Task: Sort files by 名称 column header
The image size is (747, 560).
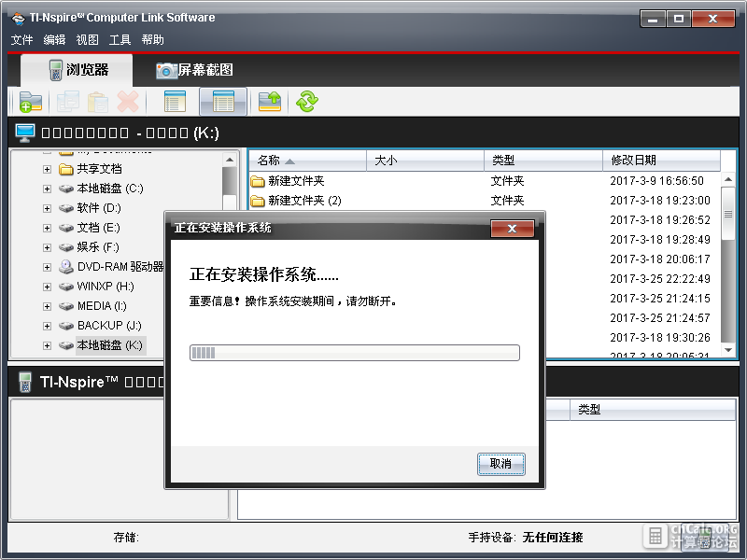Action: coord(307,161)
